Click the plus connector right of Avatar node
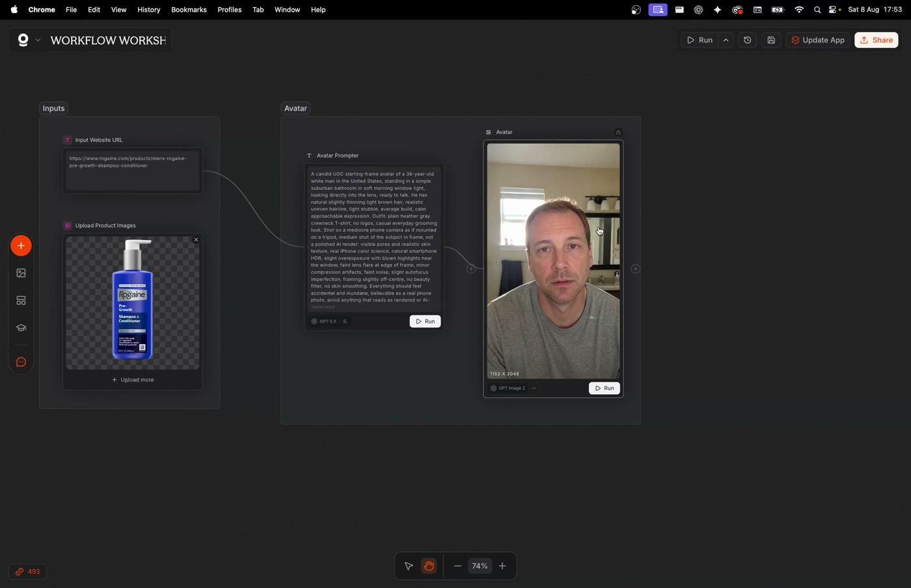Image resolution: width=911 pixels, height=588 pixels. click(636, 269)
